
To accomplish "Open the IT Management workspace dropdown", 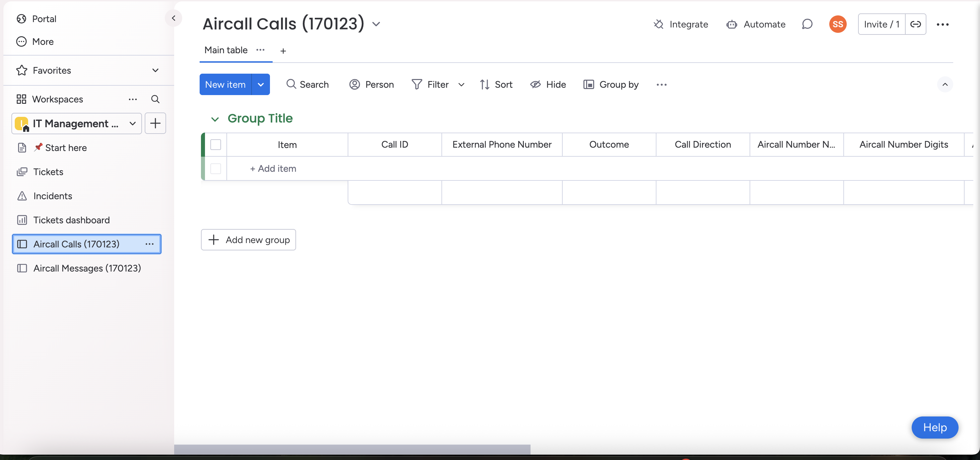I will point(77,123).
